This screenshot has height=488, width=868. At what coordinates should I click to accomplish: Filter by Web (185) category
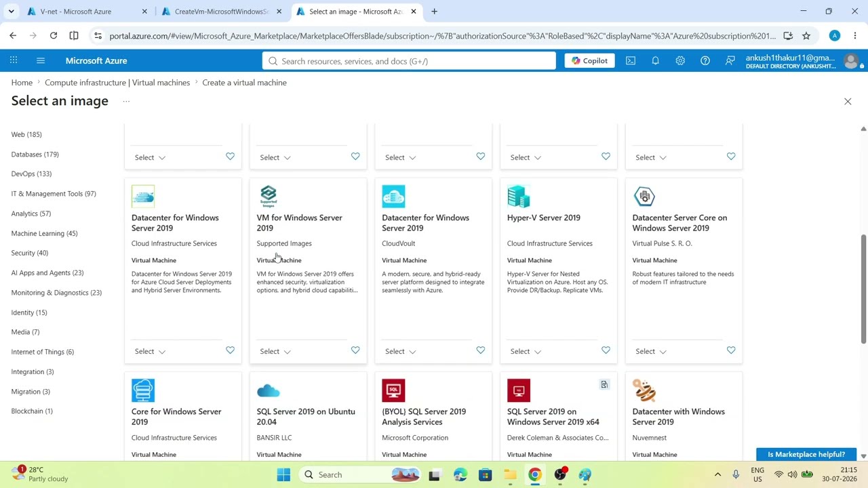pos(26,134)
